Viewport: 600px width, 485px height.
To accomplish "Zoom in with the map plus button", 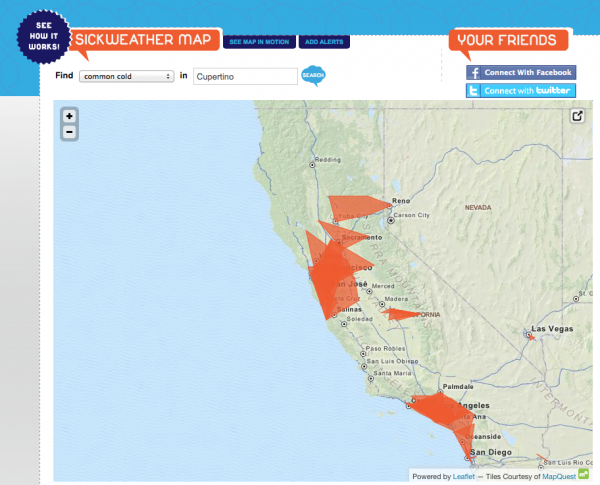I will pyautogui.click(x=69, y=116).
